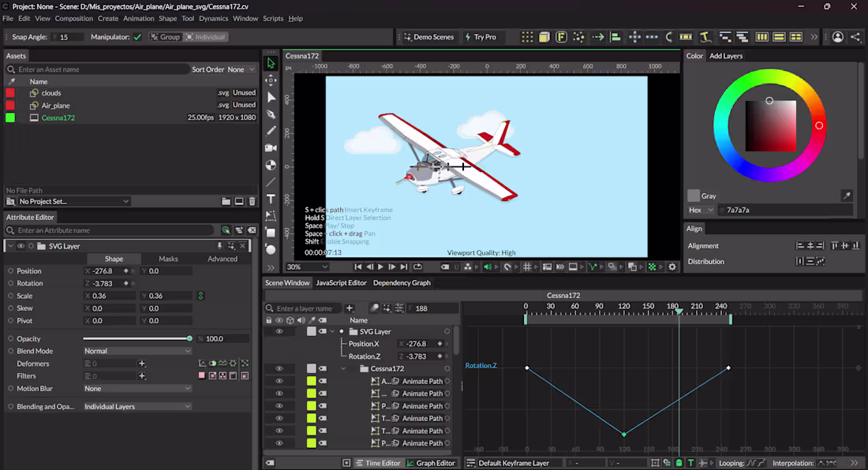Click the user account icon
The height and width of the screenshot is (470, 868).
838,37
